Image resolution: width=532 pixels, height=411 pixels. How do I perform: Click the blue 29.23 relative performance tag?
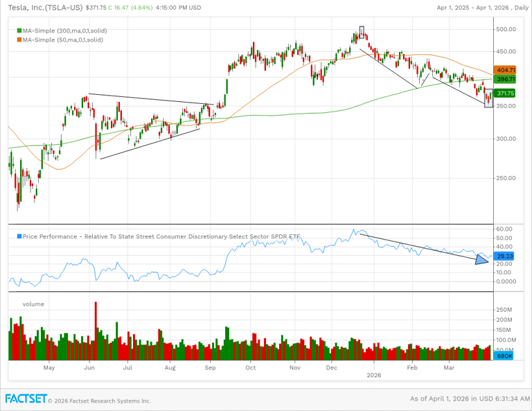pyautogui.click(x=504, y=256)
